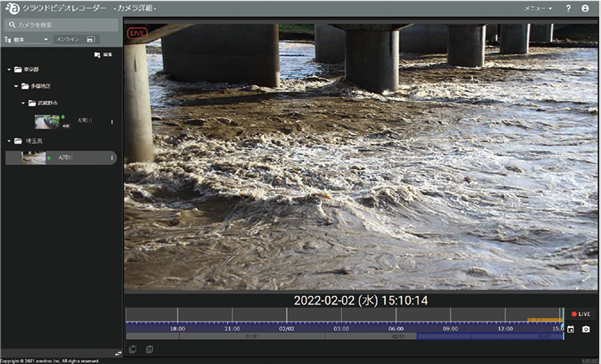Jump to 21:00 on the timeline
The image size is (601, 364).
(x=232, y=329)
